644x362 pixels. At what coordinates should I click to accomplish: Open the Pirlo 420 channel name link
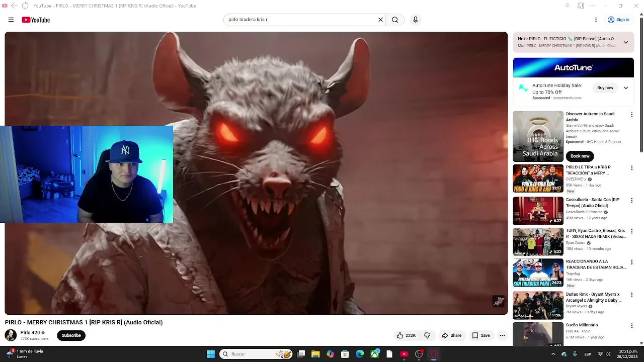(x=30, y=333)
